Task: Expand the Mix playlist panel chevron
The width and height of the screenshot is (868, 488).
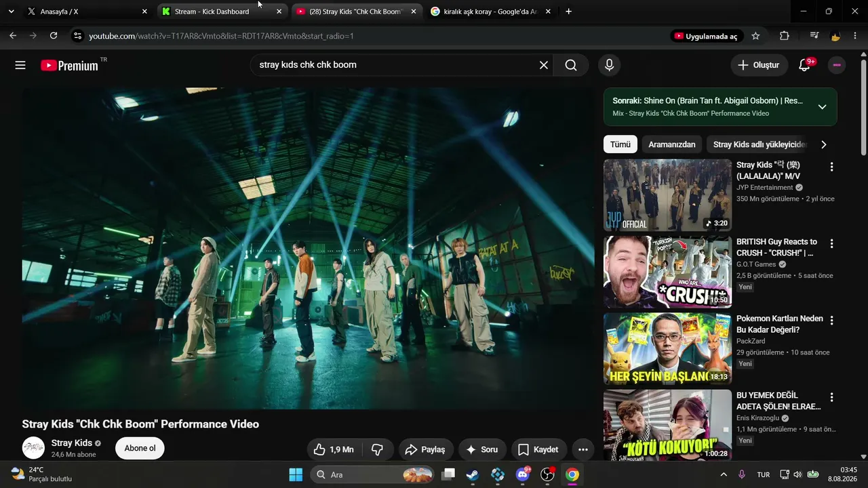Action: point(822,106)
